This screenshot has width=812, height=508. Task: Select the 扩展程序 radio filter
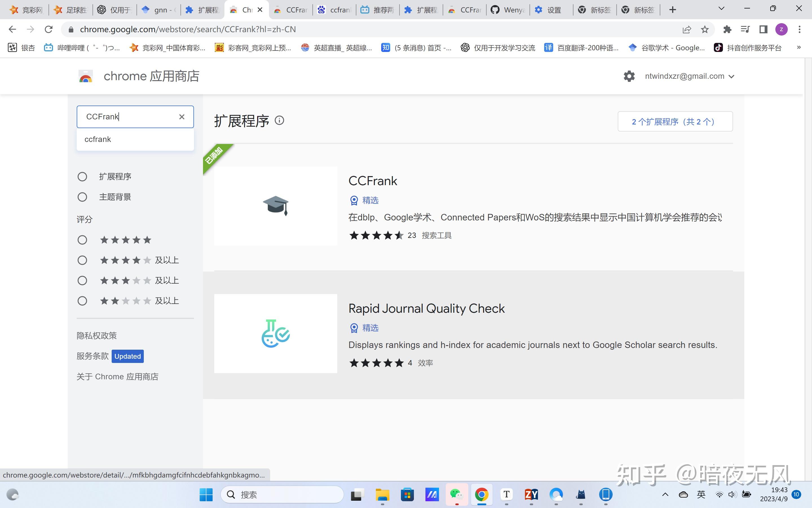pos(82,177)
